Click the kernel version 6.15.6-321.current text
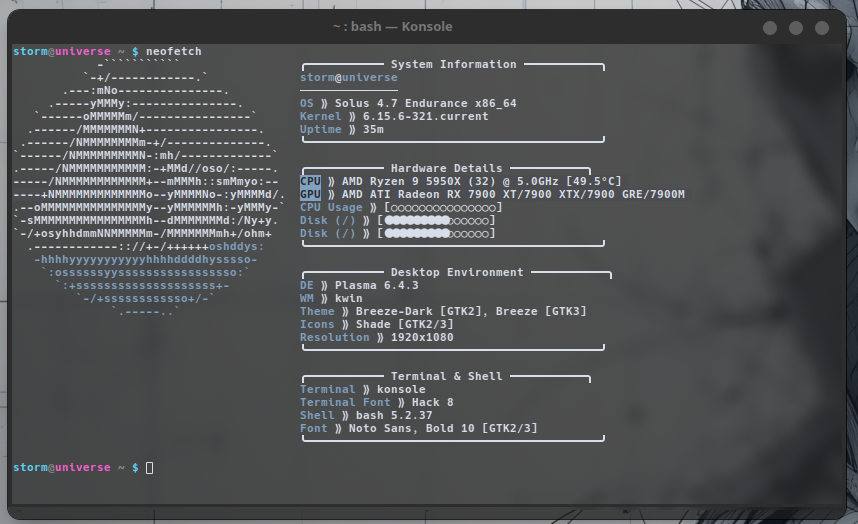The width and height of the screenshot is (858, 524). [425, 116]
